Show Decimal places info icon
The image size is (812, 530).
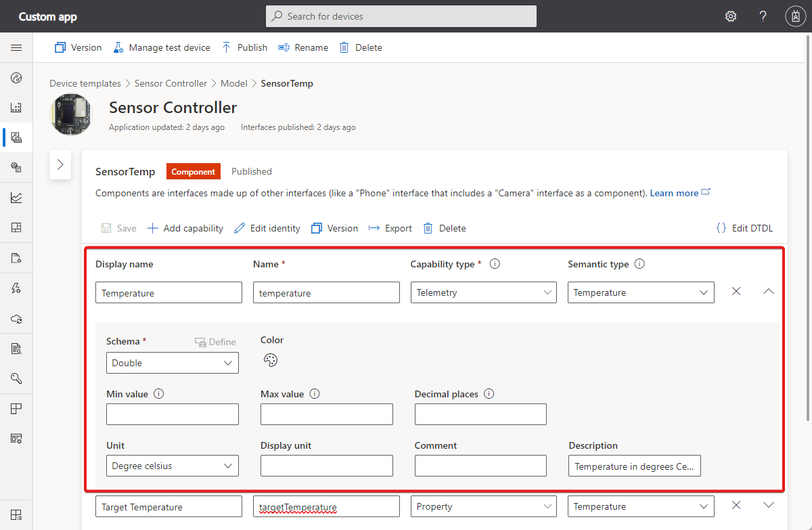pyautogui.click(x=489, y=394)
